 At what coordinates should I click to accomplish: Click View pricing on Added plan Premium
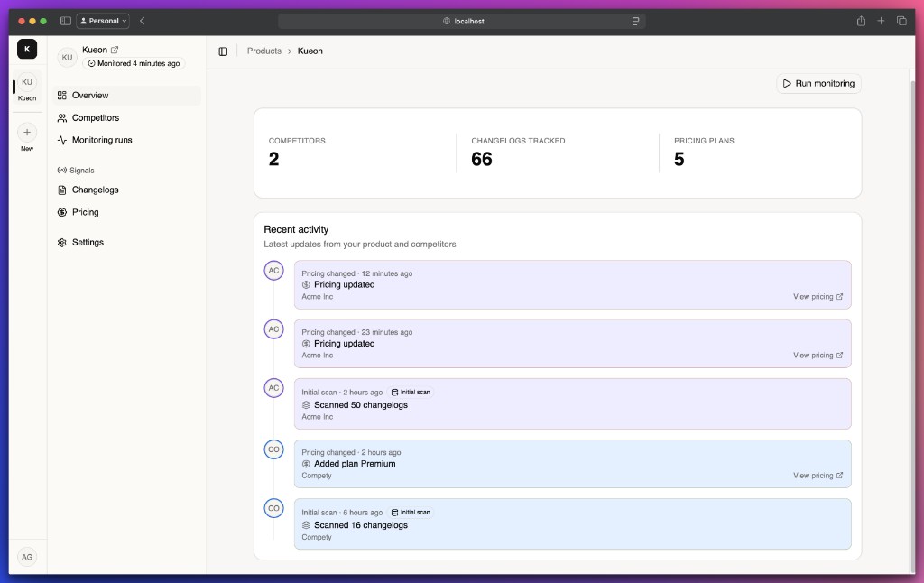[x=818, y=476]
